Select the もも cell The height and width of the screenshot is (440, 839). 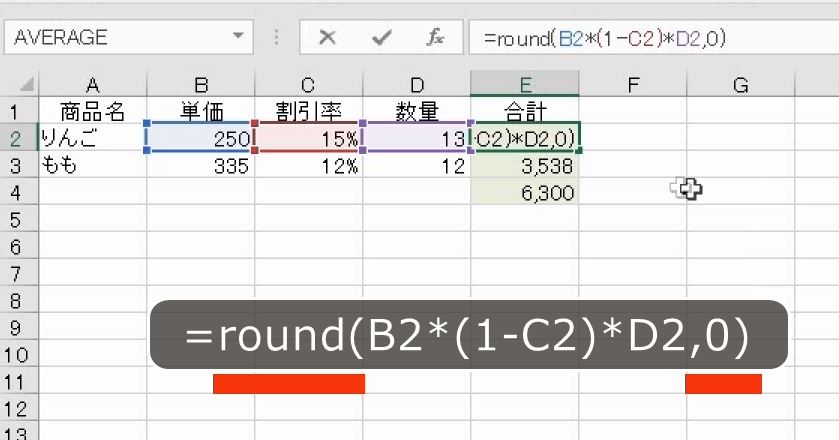[93, 165]
